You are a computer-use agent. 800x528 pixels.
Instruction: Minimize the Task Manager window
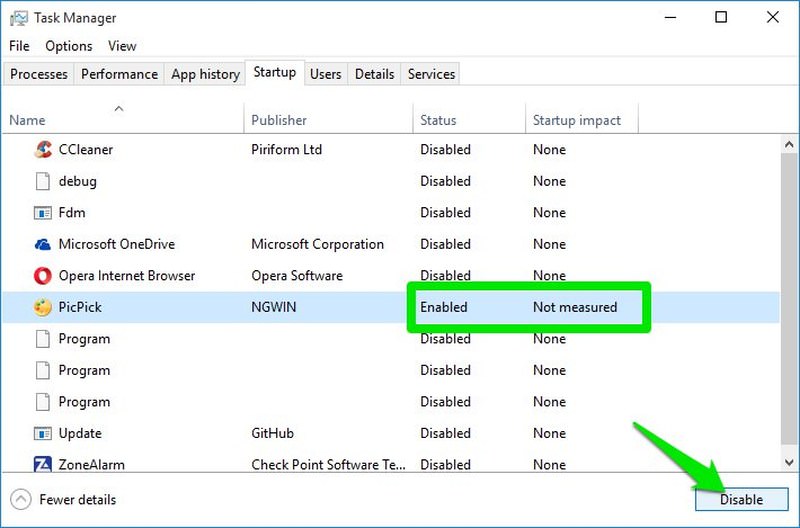[x=670, y=17]
